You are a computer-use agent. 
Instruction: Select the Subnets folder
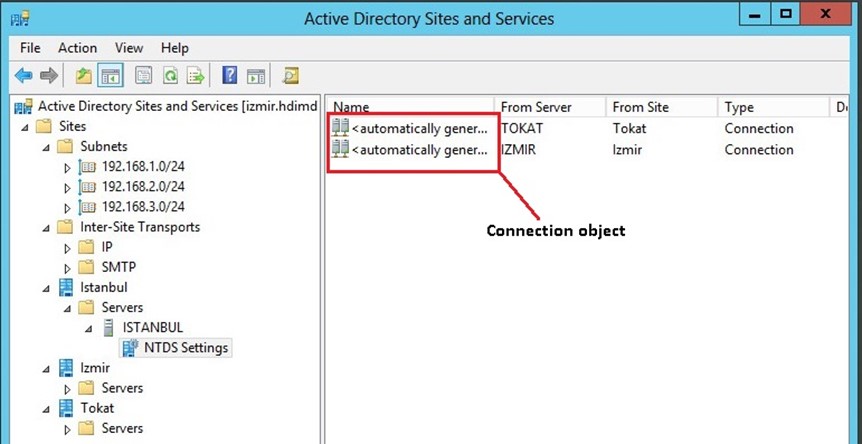(x=104, y=146)
